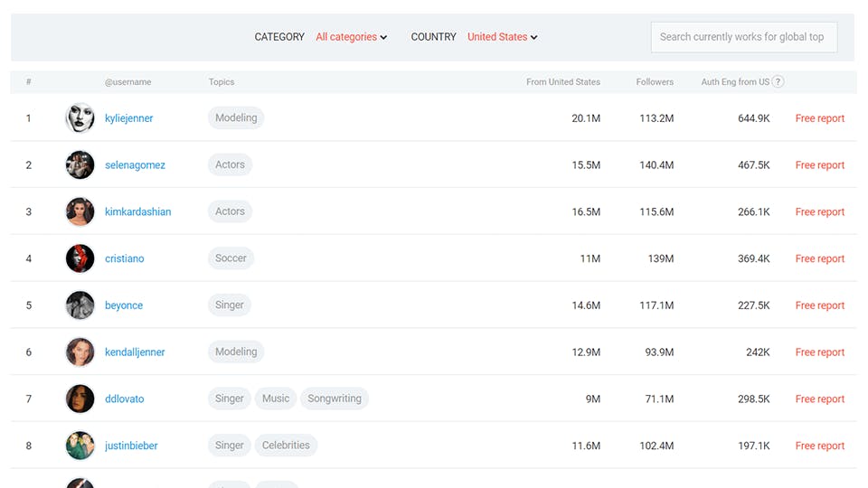This screenshot has height=488, width=868.
Task: Select selenagomez's Actors topic tag
Action: (230, 164)
